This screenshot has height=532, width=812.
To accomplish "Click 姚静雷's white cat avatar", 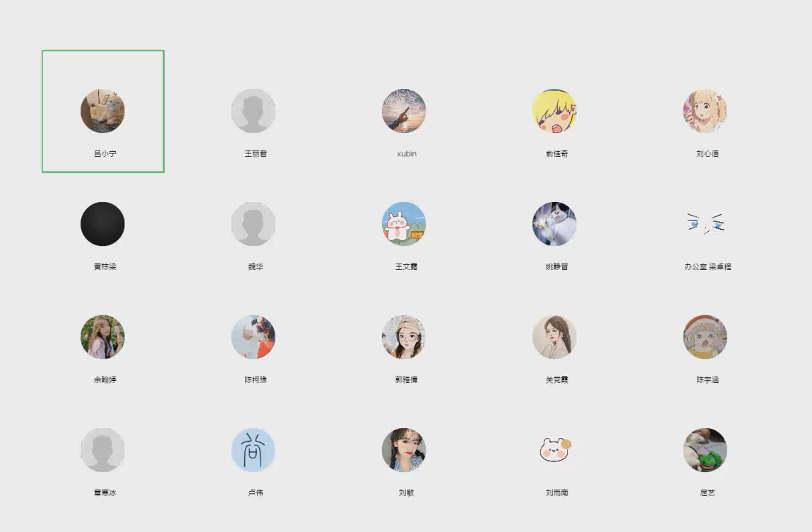I will point(554,224).
